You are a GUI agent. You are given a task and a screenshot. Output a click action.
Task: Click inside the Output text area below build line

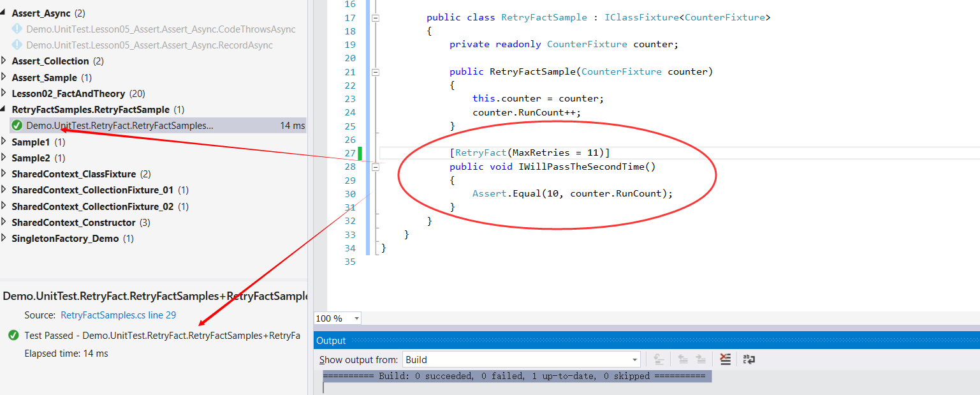[x=647, y=388]
